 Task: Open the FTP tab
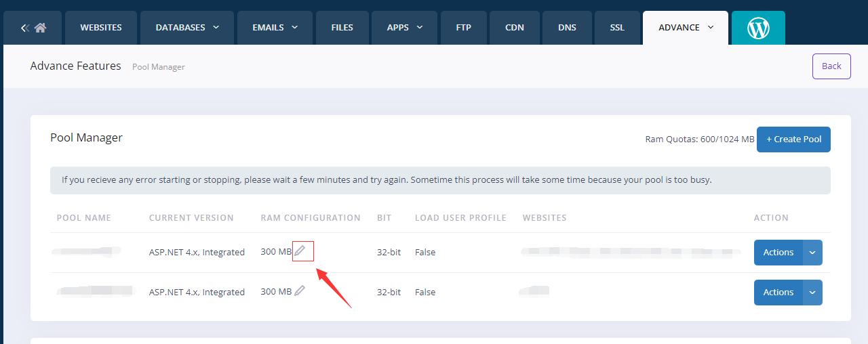[464, 28]
